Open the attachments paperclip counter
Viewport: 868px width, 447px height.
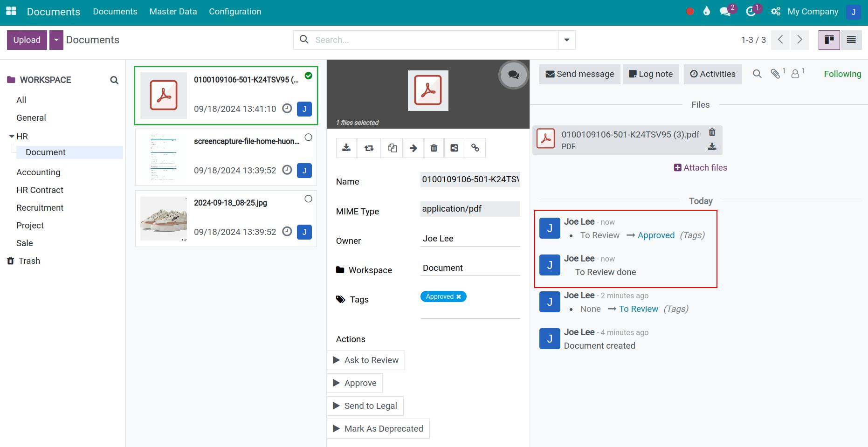[778, 74]
